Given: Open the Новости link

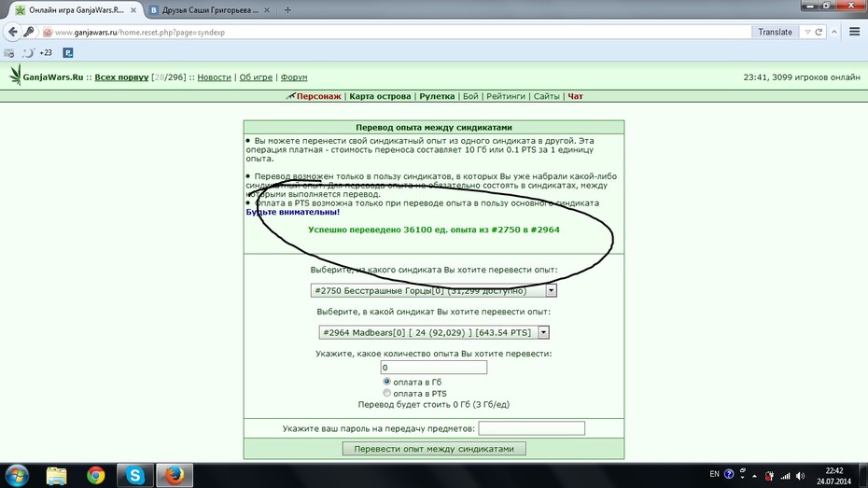Looking at the screenshot, I should click(215, 77).
